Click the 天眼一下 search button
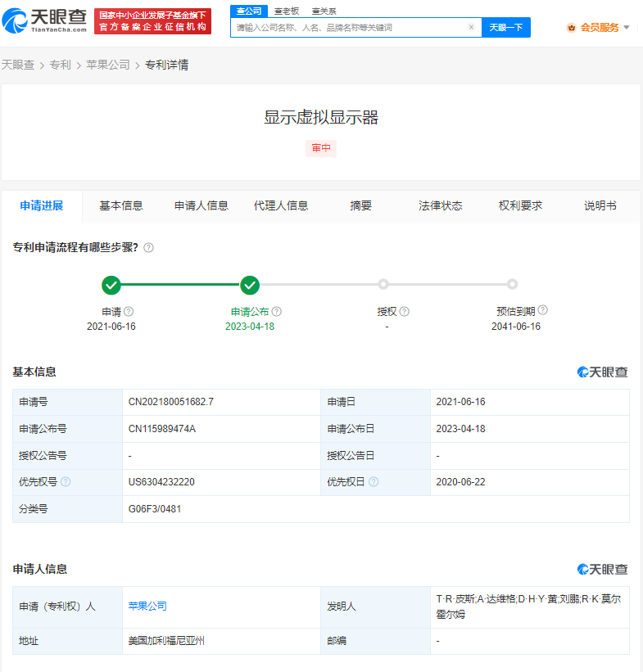The width and height of the screenshot is (643, 672). [506, 28]
